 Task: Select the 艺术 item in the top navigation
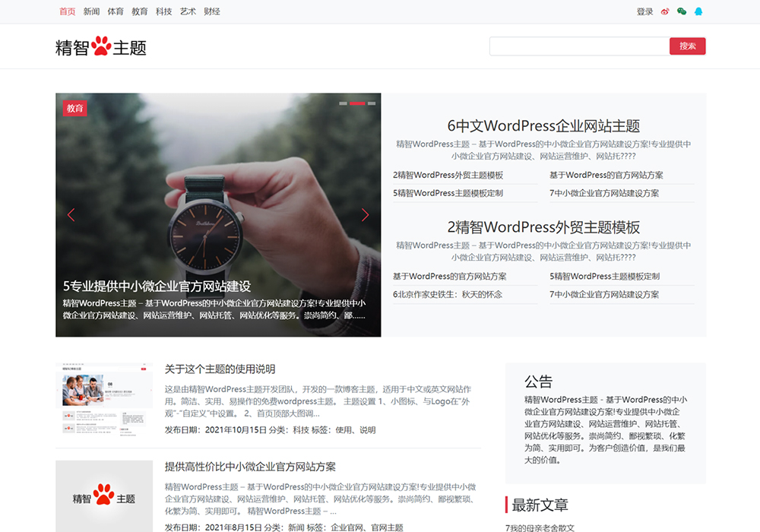187,11
